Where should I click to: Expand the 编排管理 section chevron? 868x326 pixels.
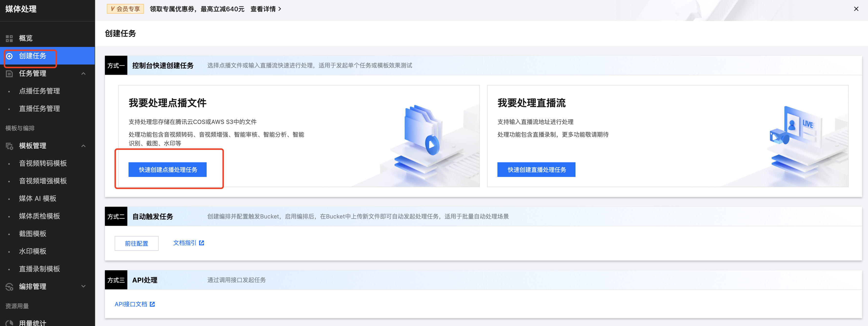coord(84,286)
